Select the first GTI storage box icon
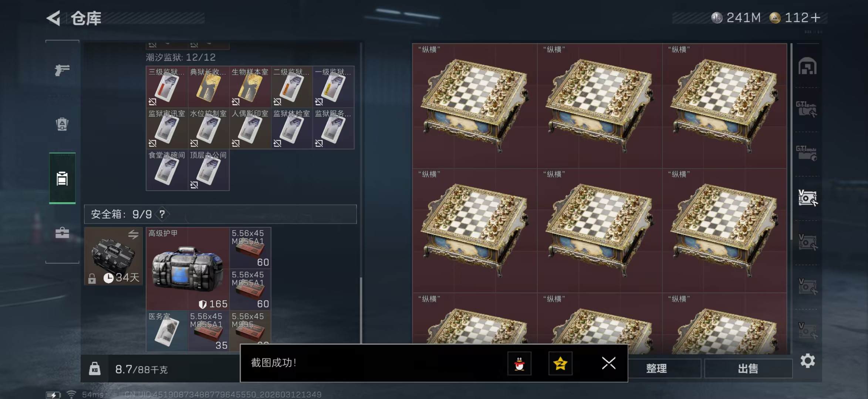The width and height of the screenshot is (868, 399). point(807,110)
